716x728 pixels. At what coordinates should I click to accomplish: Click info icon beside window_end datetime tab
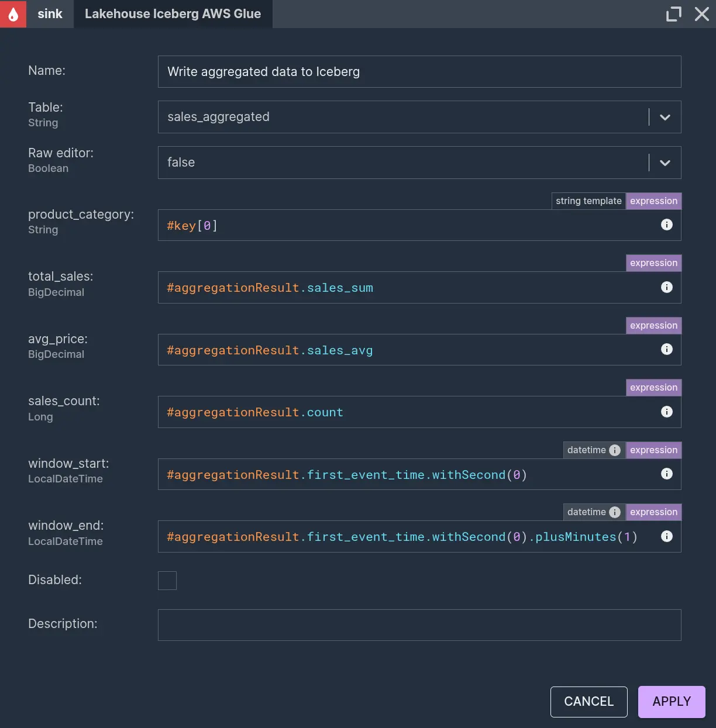click(x=615, y=512)
